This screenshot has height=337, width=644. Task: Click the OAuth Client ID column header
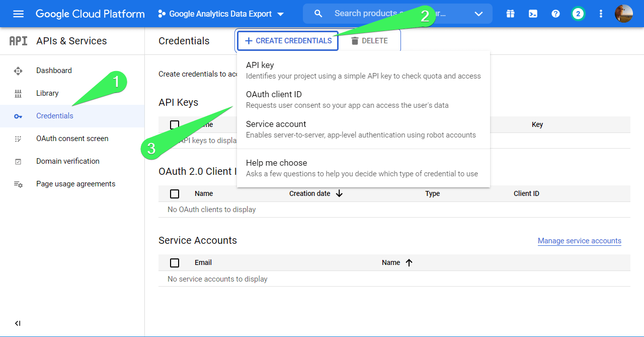(x=526, y=193)
